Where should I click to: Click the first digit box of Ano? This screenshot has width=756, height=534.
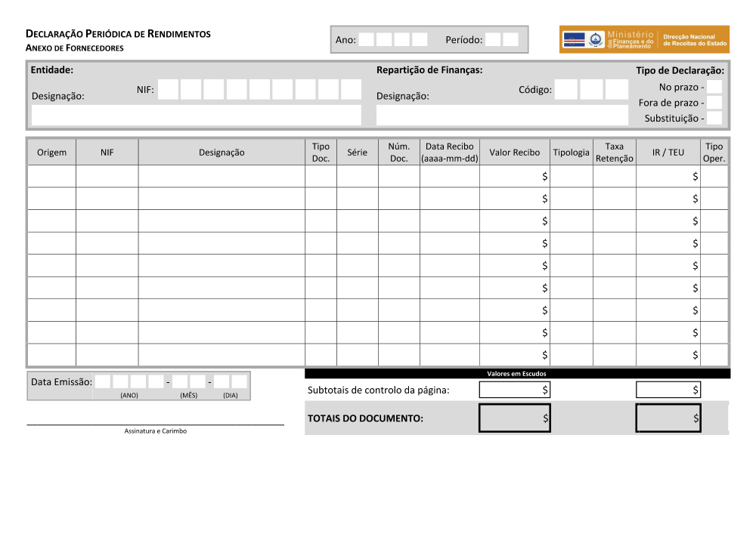[367, 40]
